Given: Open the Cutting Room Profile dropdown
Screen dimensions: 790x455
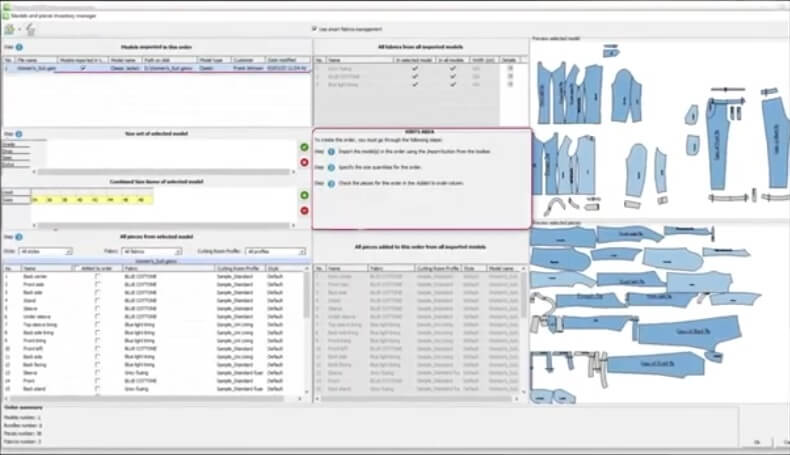Looking at the screenshot, I should (274, 252).
